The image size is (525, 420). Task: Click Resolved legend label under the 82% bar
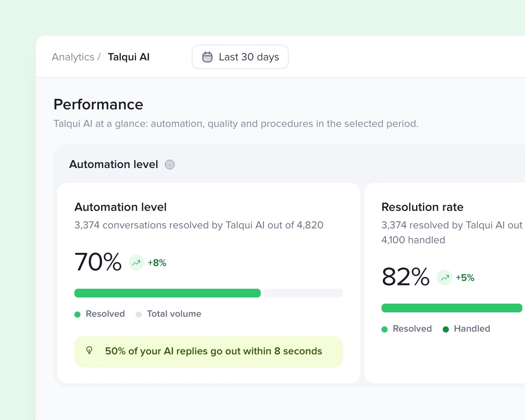pyautogui.click(x=413, y=329)
